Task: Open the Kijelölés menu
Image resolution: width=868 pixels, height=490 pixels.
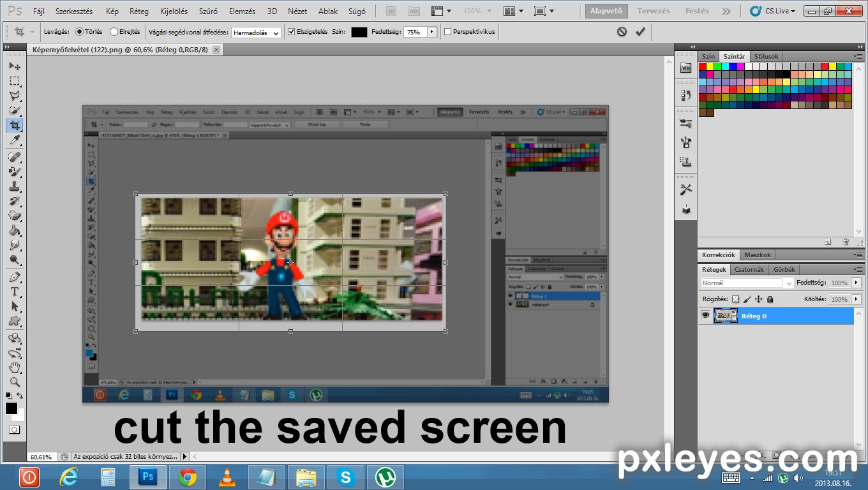Action: pyautogui.click(x=174, y=11)
